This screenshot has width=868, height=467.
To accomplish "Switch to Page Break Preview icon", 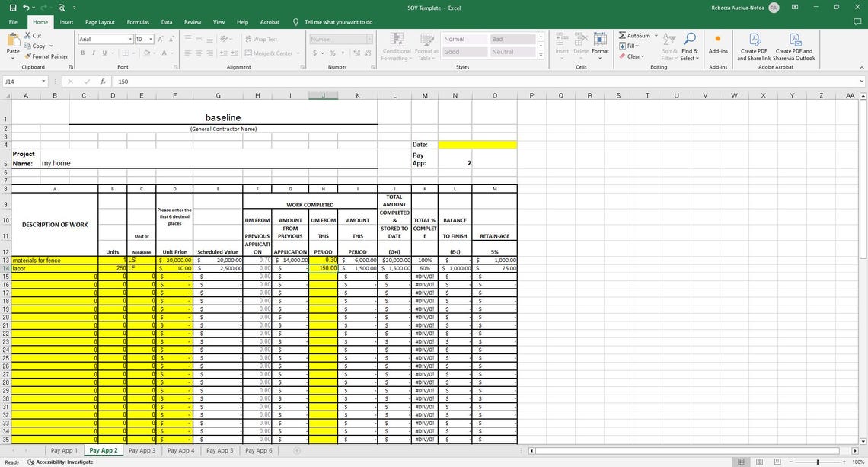I will coord(777,462).
